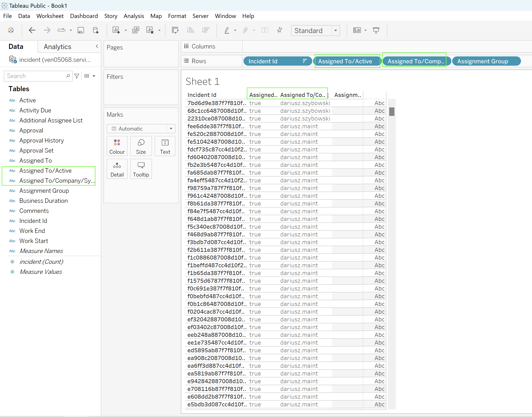The image size is (532, 417).
Task: Click the Presentation Mode icon
Action: (376, 30)
